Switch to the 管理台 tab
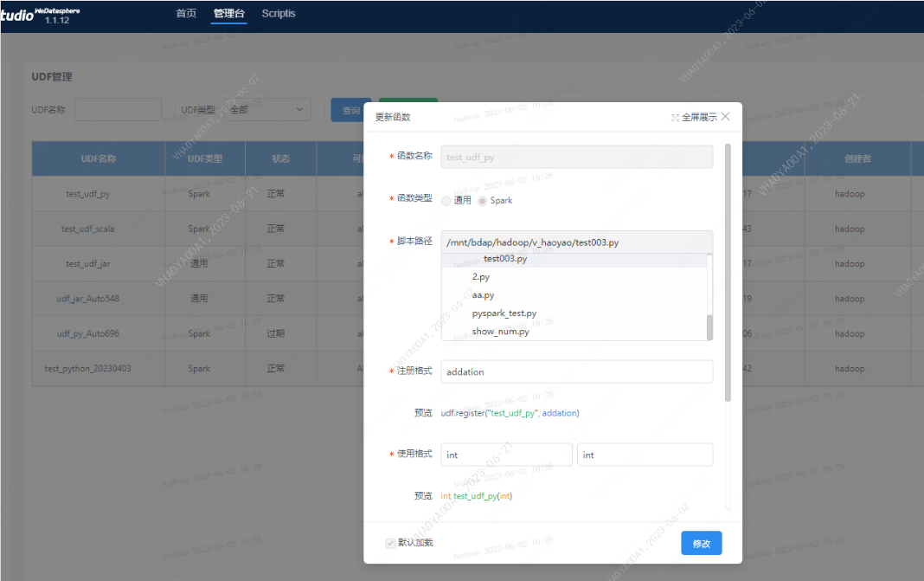 point(229,14)
